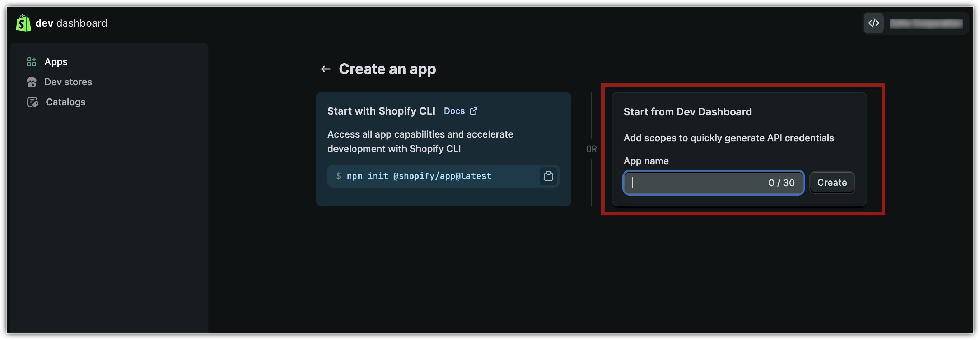
Task: Click the Add scopes description text
Action: tap(728, 138)
